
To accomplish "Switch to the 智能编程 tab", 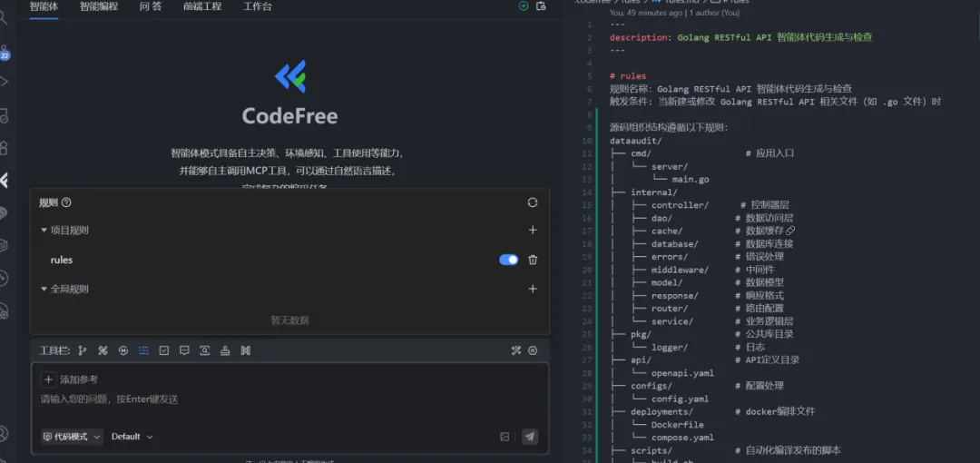I will [x=99, y=7].
